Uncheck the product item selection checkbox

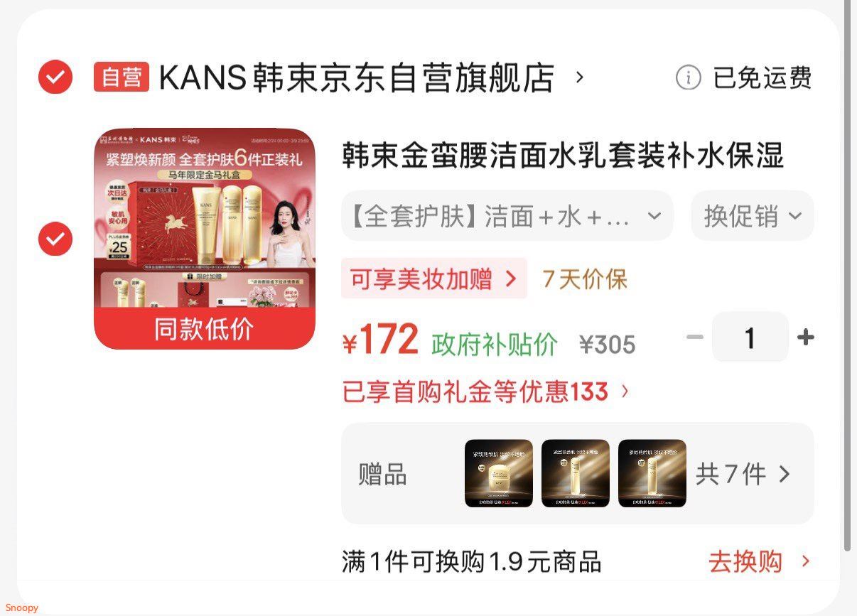[55, 239]
